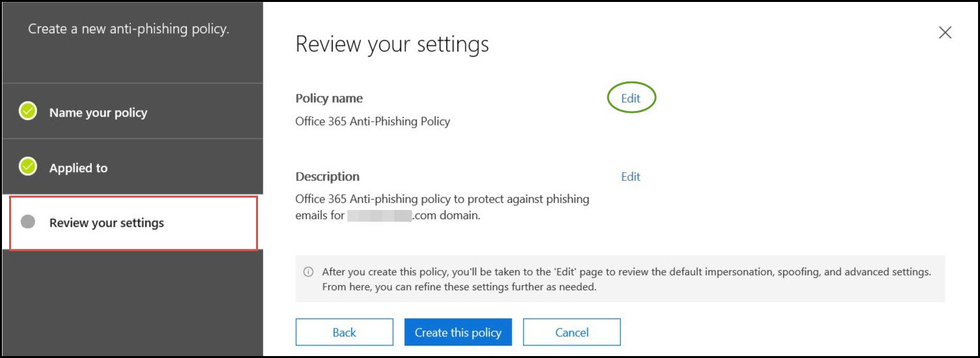Select the Office 365 Anti-Phishing Policy name text

tap(373, 121)
